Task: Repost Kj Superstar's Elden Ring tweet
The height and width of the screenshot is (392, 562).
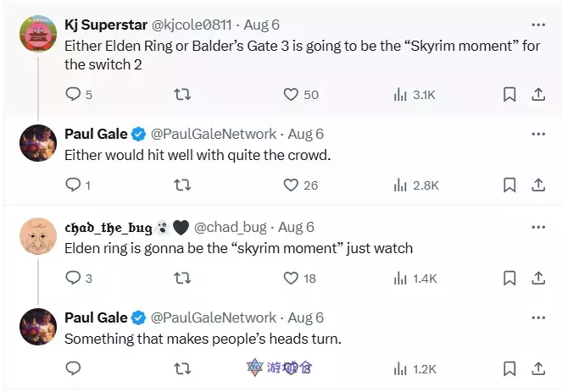Action: pyautogui.click(x=181, y=94)
